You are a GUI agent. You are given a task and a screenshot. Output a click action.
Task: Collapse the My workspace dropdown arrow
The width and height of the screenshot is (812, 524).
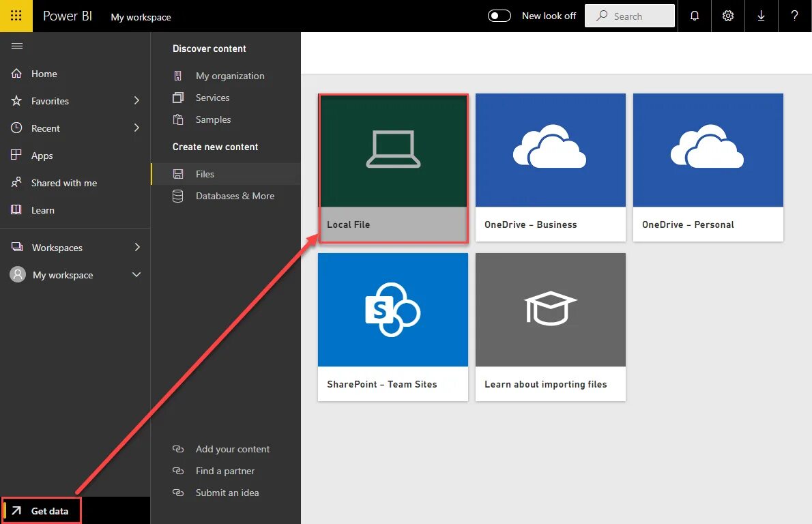136,274
